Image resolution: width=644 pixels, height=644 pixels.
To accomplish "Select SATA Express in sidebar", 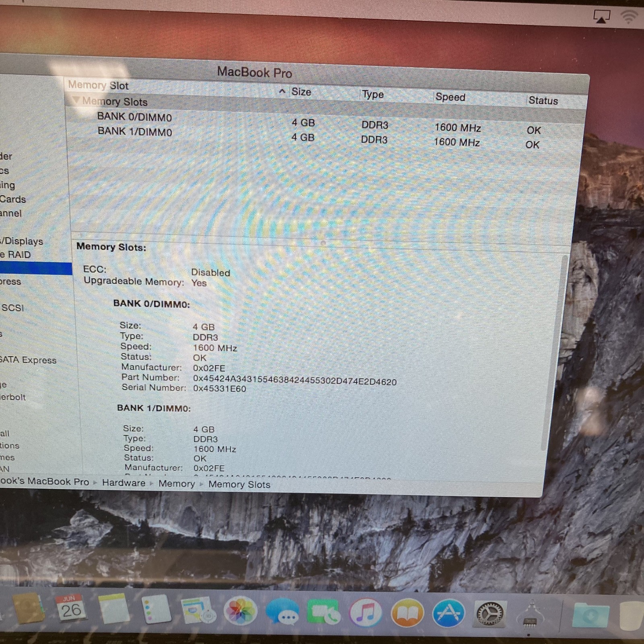I will (28, 360).
